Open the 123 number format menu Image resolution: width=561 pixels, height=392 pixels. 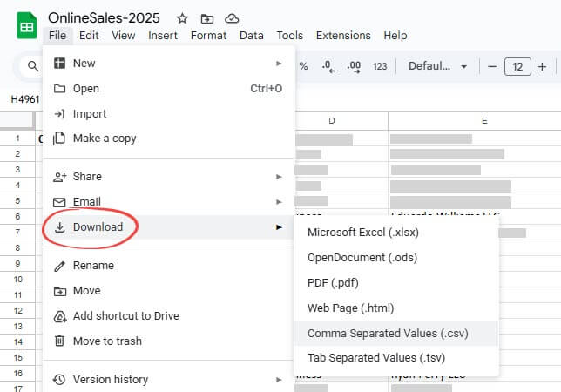click(380, 66)
